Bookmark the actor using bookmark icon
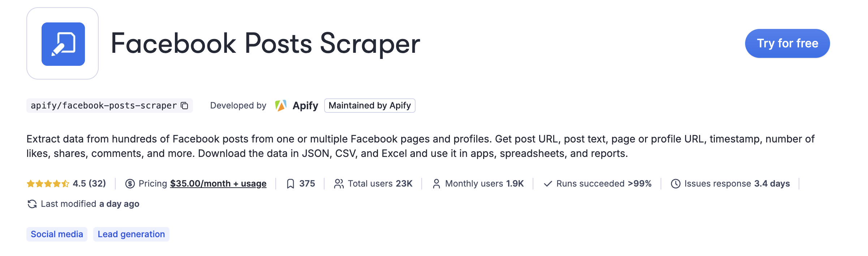This screenshot has height=256, width=868. click(x=290, y=184)
